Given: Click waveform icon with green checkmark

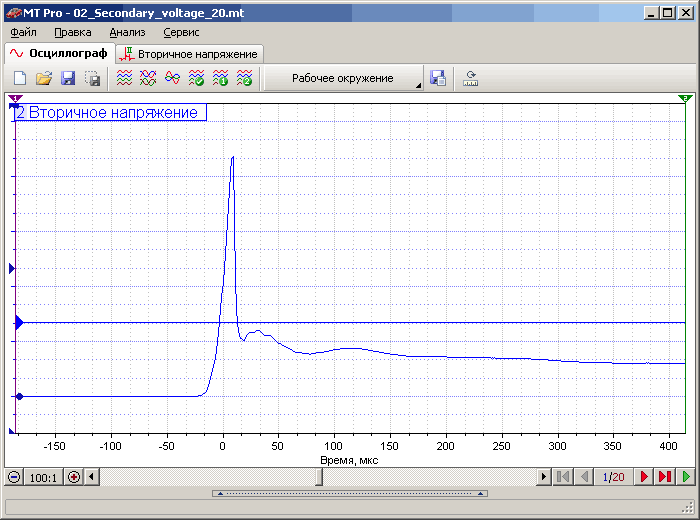Looking at the screenshot, I should click(196, 78).
